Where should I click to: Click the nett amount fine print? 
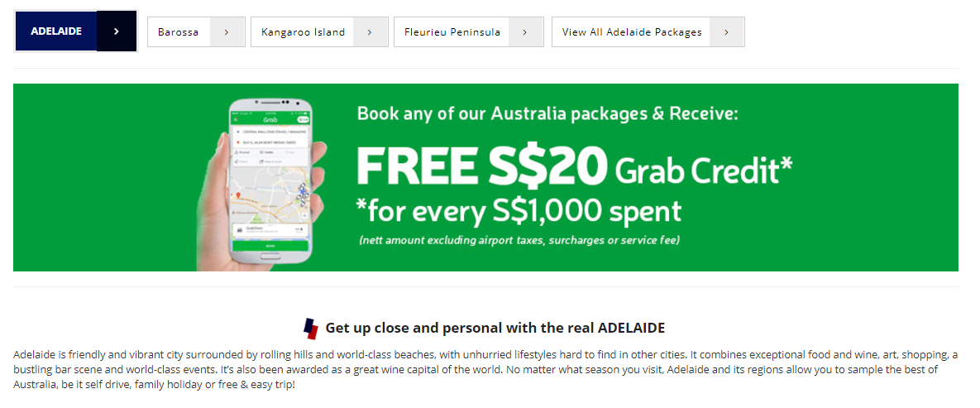point(519,241)
